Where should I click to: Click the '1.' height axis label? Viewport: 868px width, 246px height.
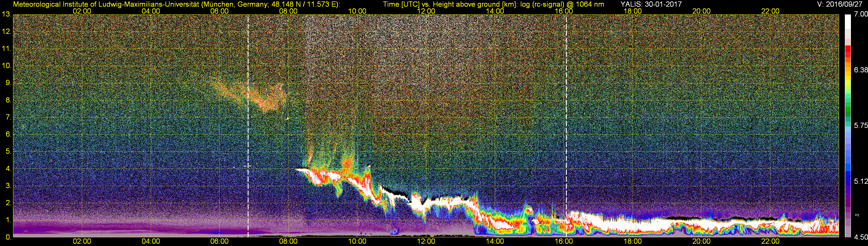9,220
